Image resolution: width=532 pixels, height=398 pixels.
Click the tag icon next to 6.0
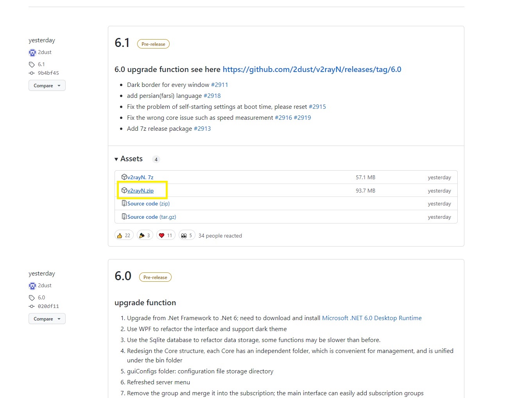click(32, 298)
